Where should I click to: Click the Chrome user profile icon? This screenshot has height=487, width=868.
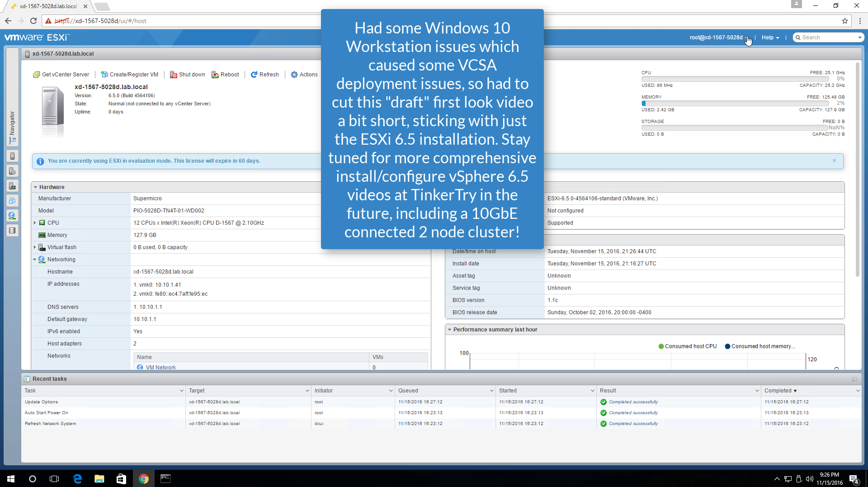(797, 4)
